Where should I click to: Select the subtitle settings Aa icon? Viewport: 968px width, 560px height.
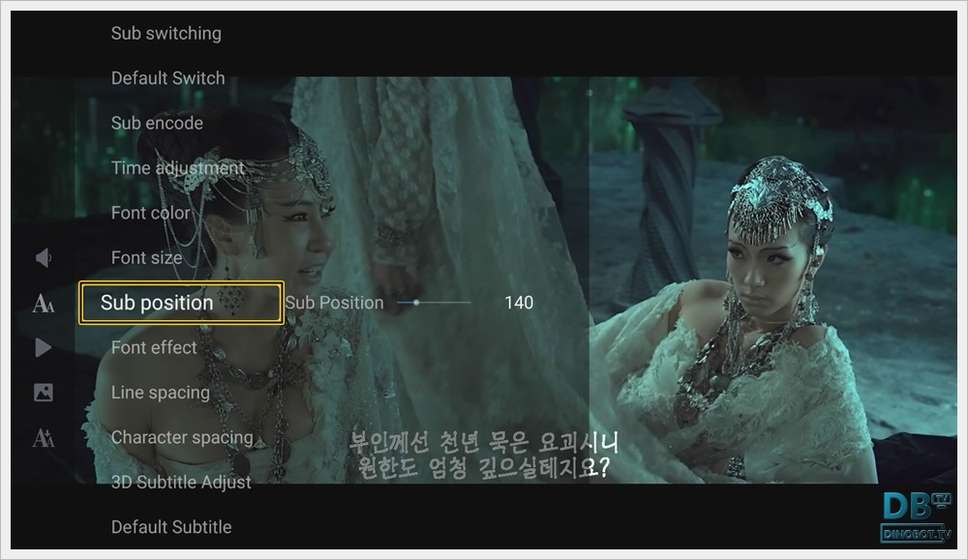[x=44, y=303]
